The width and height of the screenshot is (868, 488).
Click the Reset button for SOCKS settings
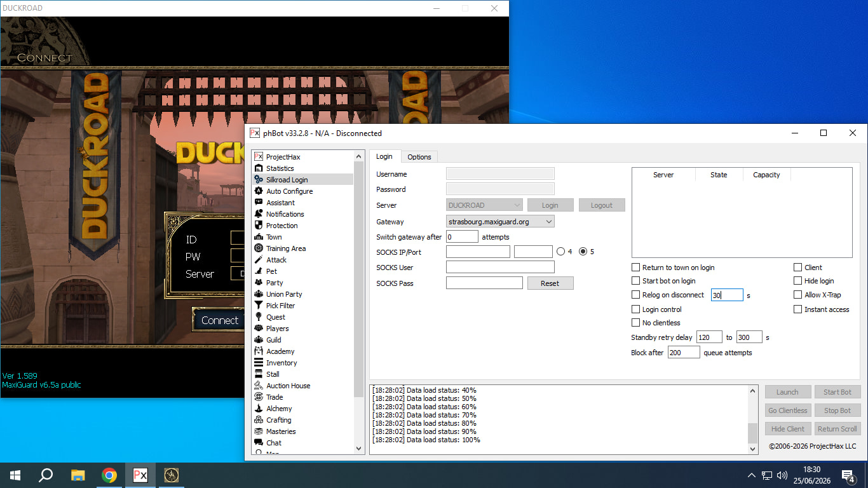(x=550, y=283)
